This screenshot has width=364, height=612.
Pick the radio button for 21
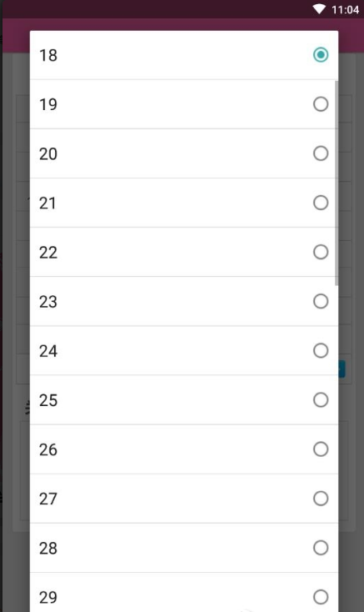pyautogui.click(x=321, y=203)
